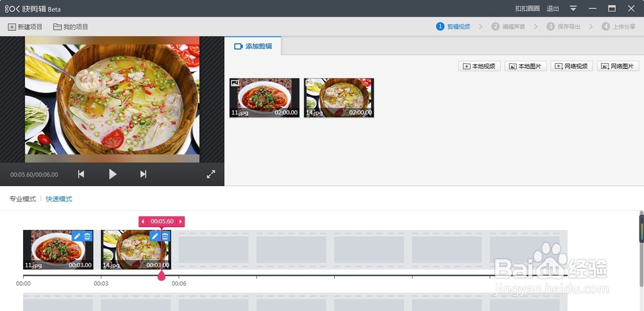Viewport: 644px width, 311px height.
Task: Switch to 快速模式 quick mode
Action: [x=59, y=199]
